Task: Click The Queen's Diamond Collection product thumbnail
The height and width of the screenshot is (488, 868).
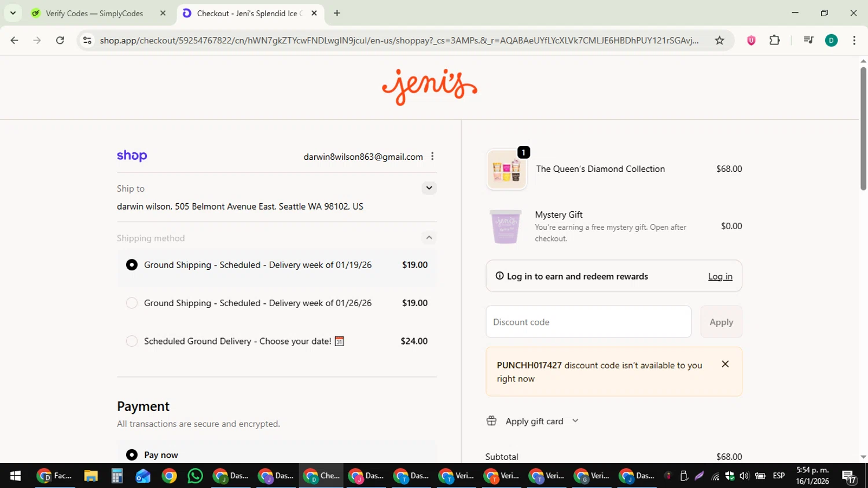Action: pos(507,169)
